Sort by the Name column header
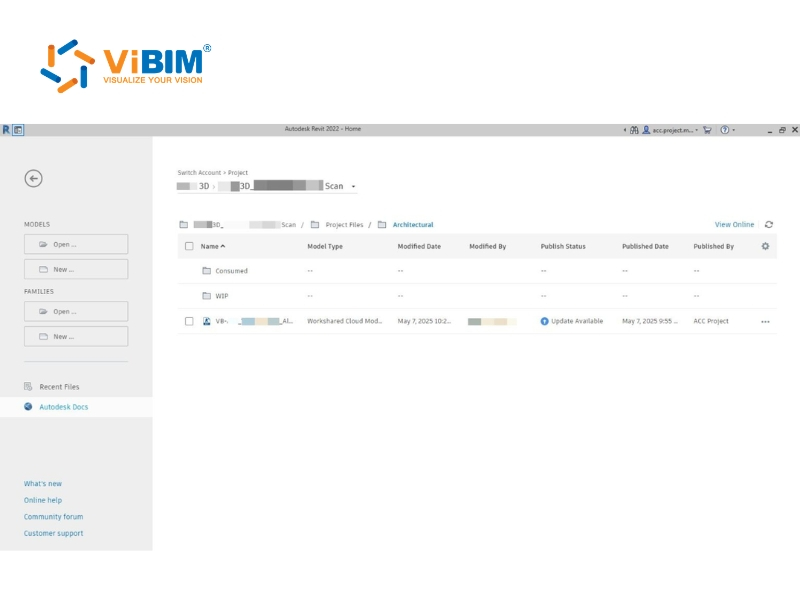The width and height of the screenshot is (800, 600). [212, 246]
